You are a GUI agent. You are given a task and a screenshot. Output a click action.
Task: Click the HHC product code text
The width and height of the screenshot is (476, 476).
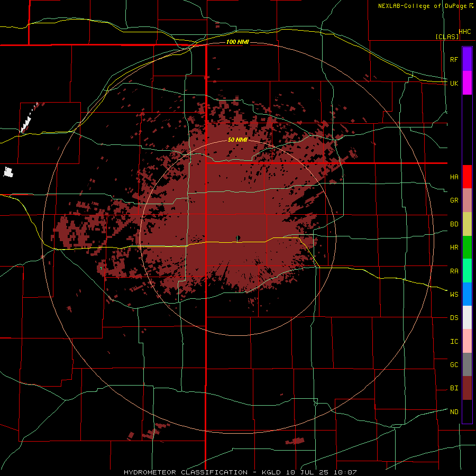(465, 32)
